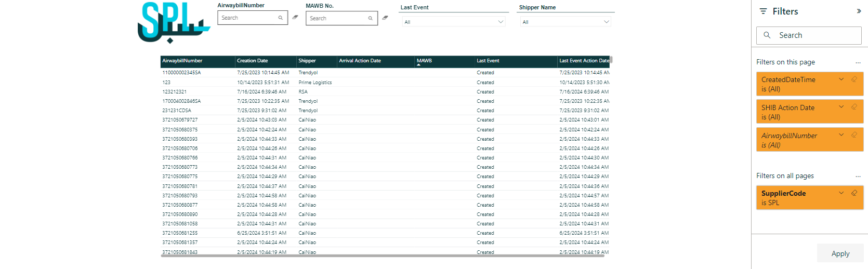Open more options for Filters on all pages

[x=858, y=177]
